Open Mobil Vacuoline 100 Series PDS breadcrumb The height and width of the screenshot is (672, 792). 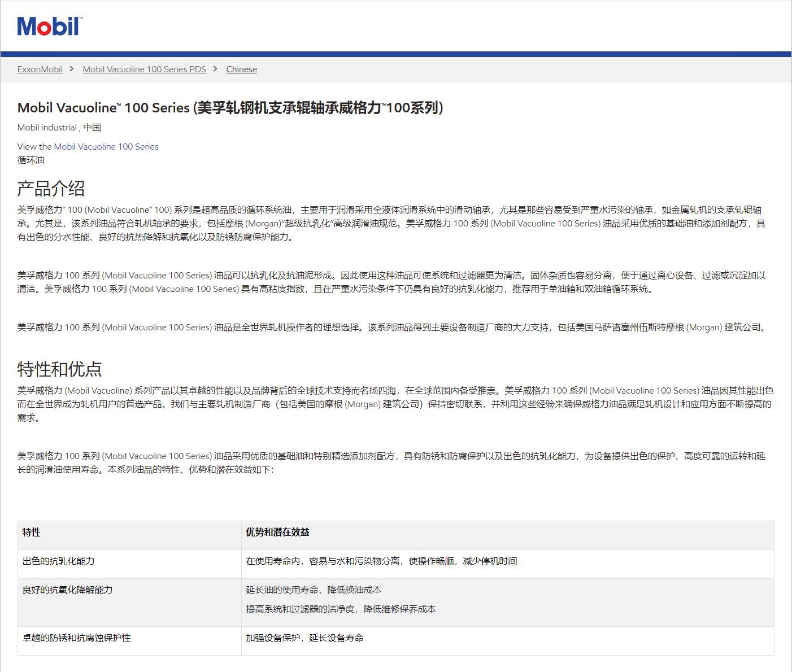[x=144, y=69]
